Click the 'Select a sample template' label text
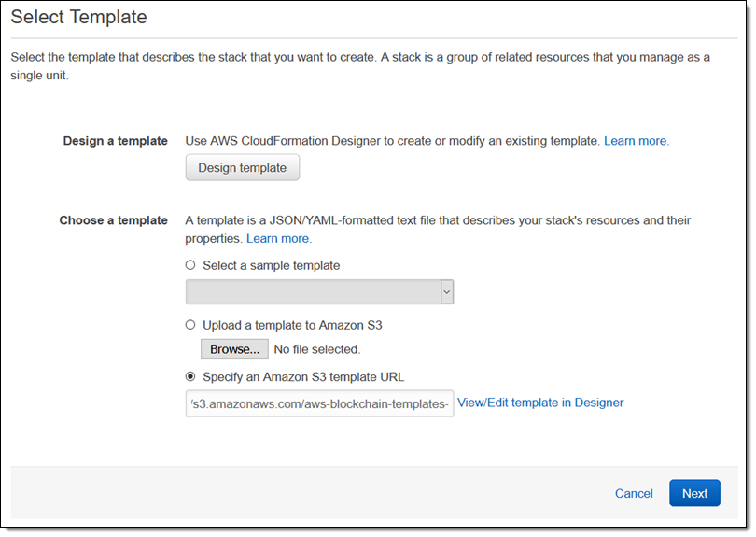756x537 pixels. click(x=272, y=265)
